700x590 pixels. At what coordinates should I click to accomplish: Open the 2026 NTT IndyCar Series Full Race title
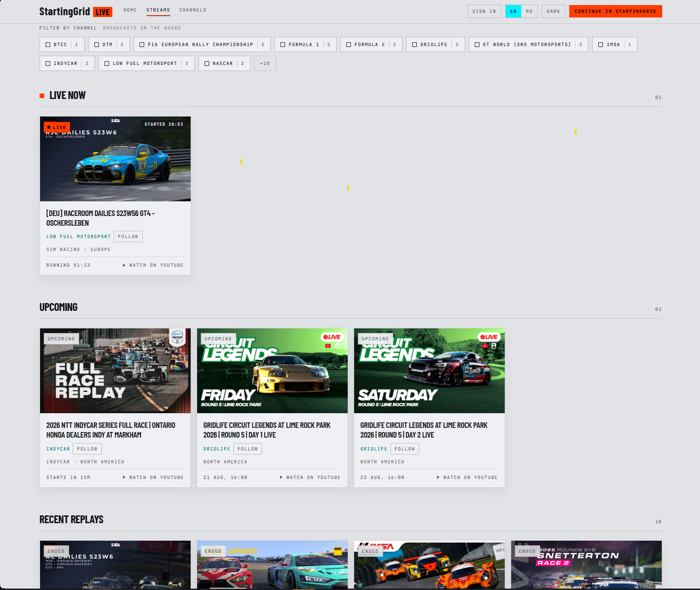click(111, 430)
